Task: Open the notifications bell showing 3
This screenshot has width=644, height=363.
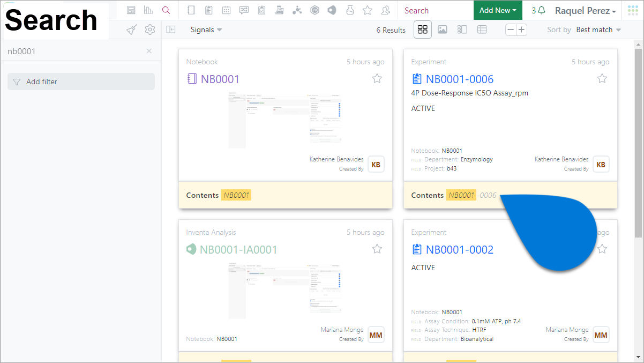Action: click(538, 10)
